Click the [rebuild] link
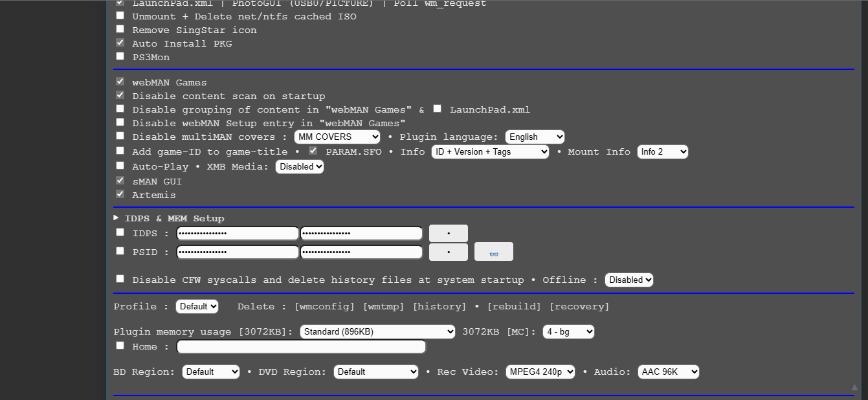This screenshot has width=868, height=400. coord(514,306)
